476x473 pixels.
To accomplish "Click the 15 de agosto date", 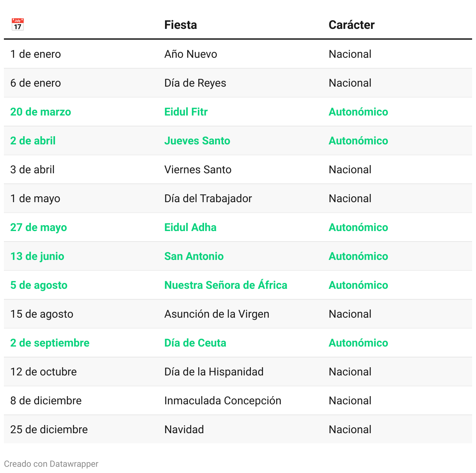I will click(x=42, y=314).
